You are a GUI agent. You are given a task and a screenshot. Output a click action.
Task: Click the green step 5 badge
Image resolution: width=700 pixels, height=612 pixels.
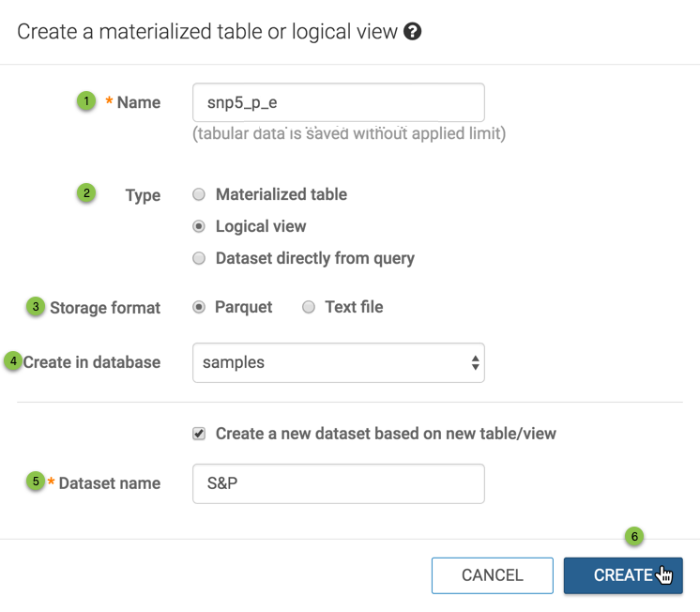tap(36, 482)
